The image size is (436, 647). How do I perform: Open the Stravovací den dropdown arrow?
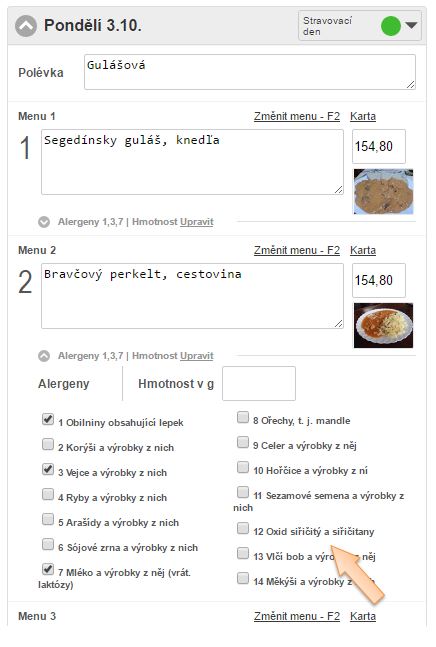[411, 25]
